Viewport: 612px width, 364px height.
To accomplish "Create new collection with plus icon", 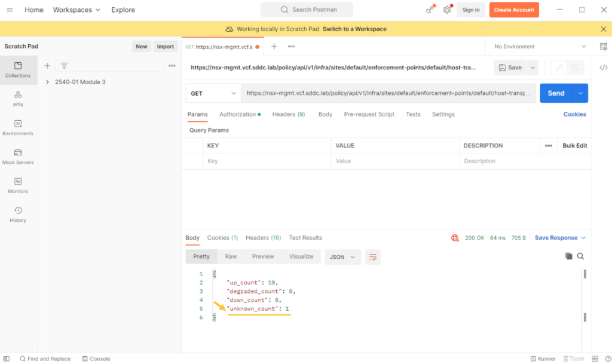I will tap(47, 66).
